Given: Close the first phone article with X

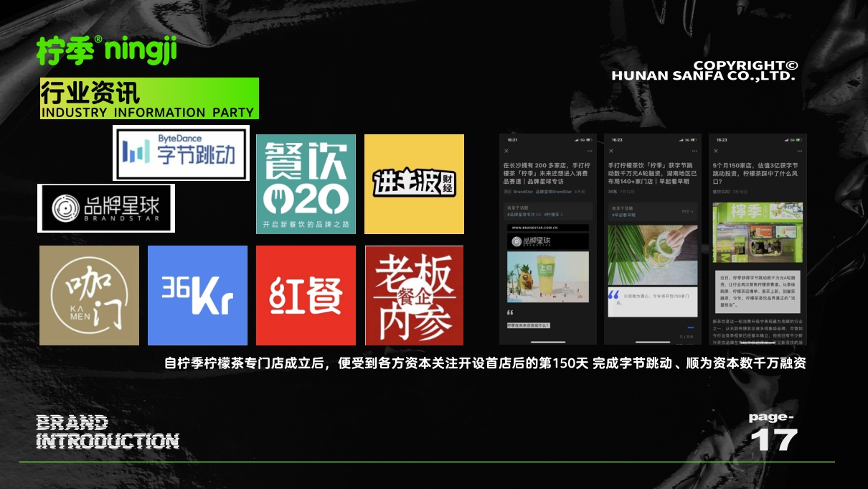Looking at the screenshot, I should (x=506, y=152).
